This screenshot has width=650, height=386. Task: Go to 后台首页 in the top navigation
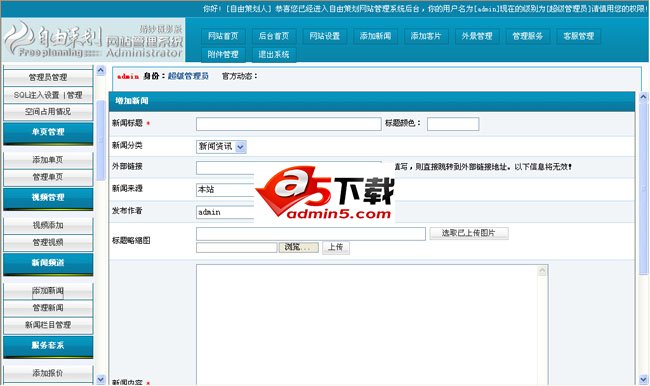point(274,36)
